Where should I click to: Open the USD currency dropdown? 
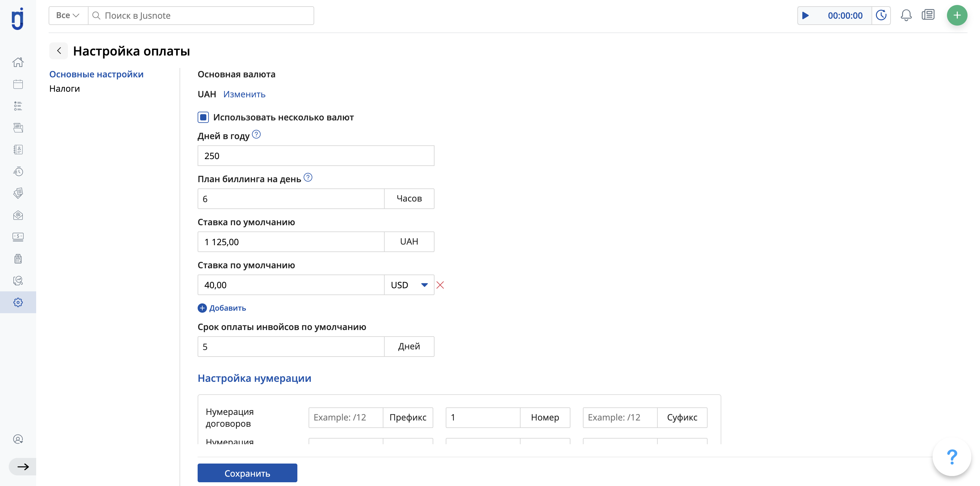(409, 285)
